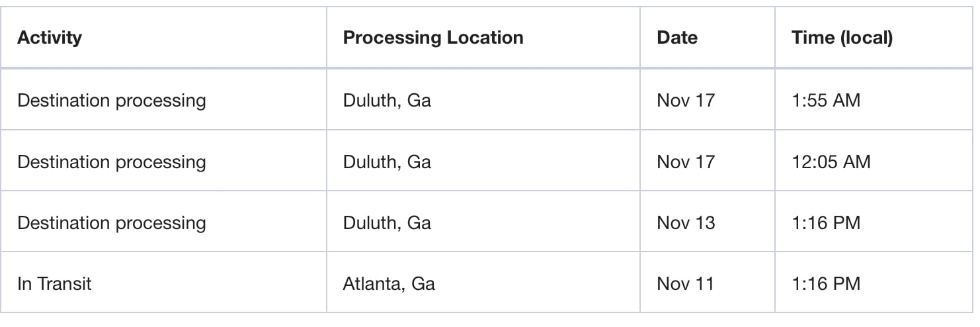Click Destination processing for the 1:55 AM entry

point(112,101)
